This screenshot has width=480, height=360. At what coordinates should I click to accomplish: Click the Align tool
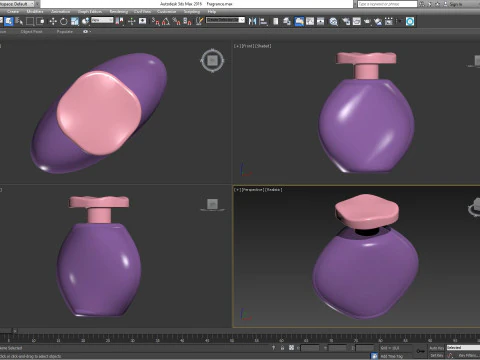(263, 21)
